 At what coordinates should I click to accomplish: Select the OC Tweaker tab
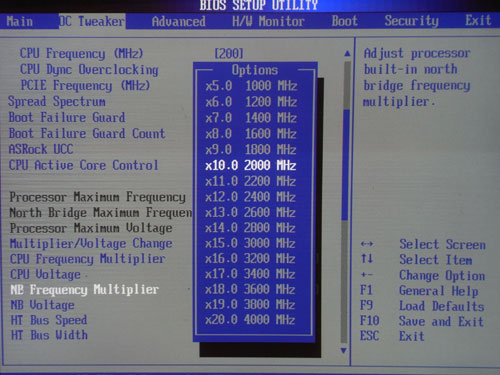coord(92,21)
